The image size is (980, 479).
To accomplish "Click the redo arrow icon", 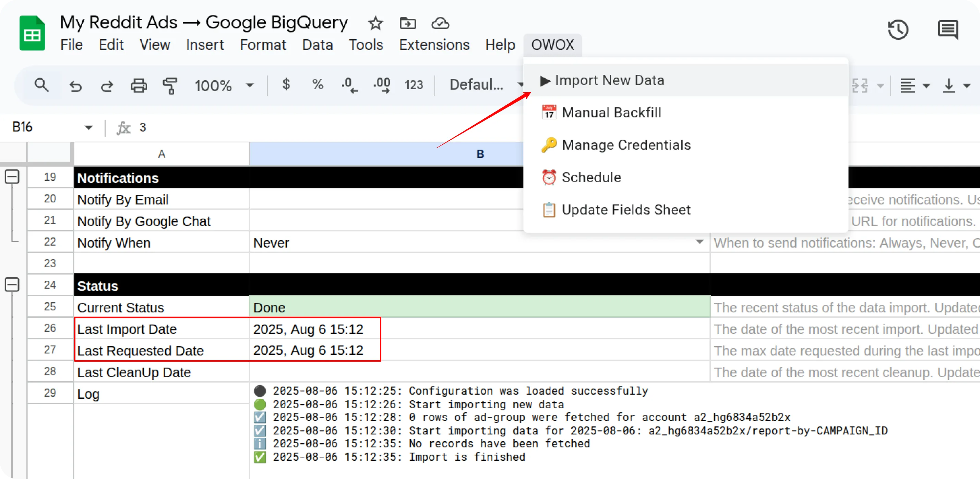I will tap(107, 86).
